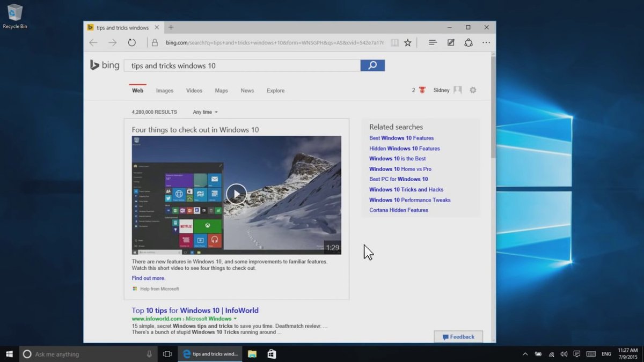
Task: Switch to the Images search tab
Action: (164, 90)
